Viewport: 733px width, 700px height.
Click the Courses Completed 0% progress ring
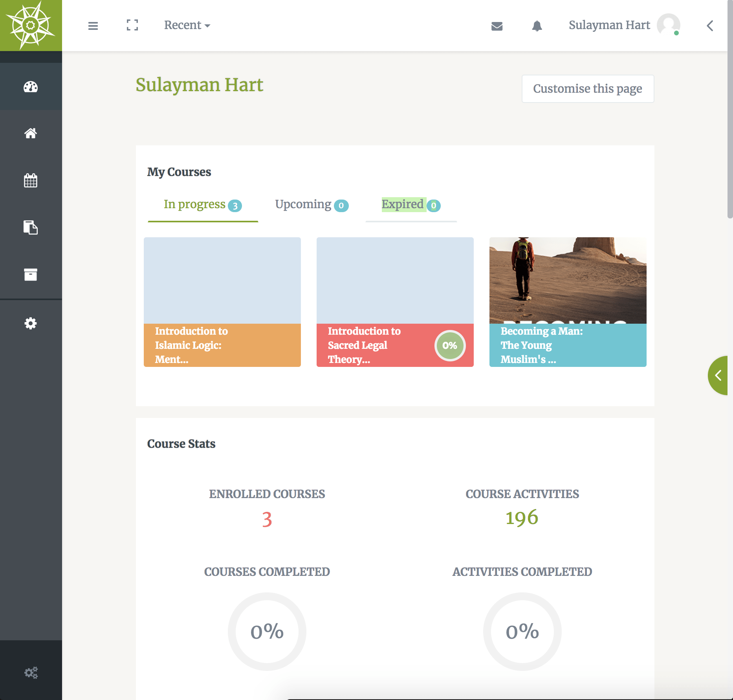click(267, 631)
